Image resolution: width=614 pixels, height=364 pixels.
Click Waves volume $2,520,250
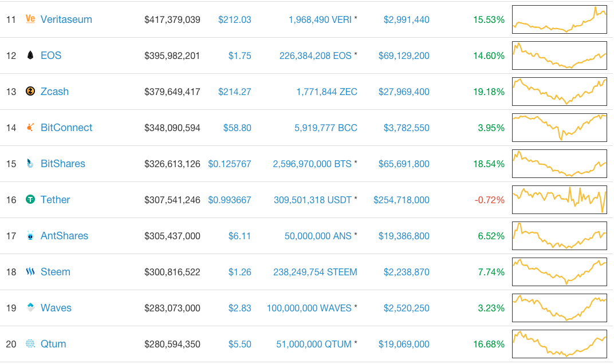(x=407, y=308)
